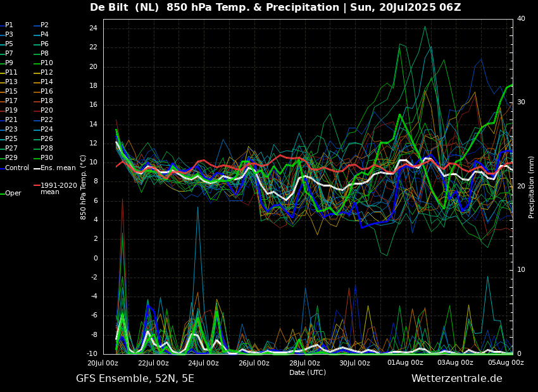Click the P24 legend entry
This screenshot has height=392, width=538.
click(43, 129)
